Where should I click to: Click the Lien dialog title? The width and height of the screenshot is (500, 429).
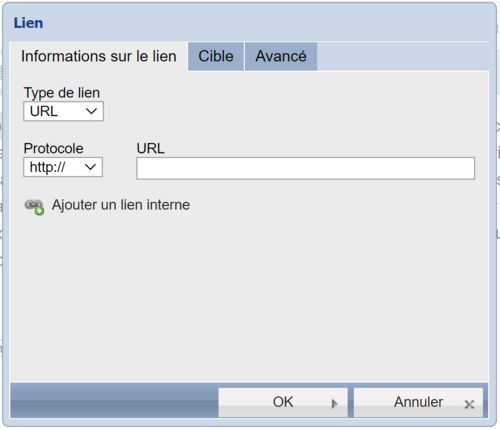[28, 23]
